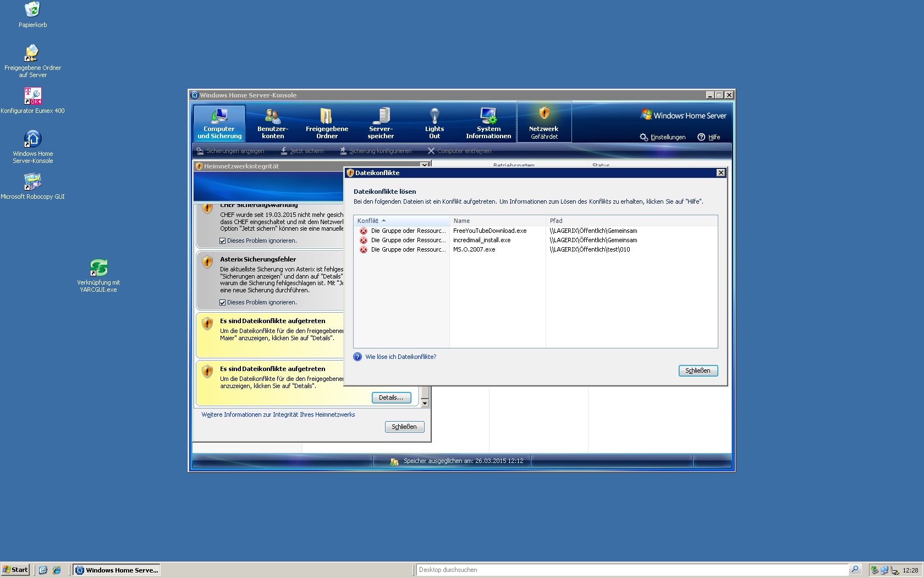Image resolution: width=924 pixels, height=578 pixels.
Task: Open Serverspeicher tab
Action: pyautogui.click(x=381, y=123)
